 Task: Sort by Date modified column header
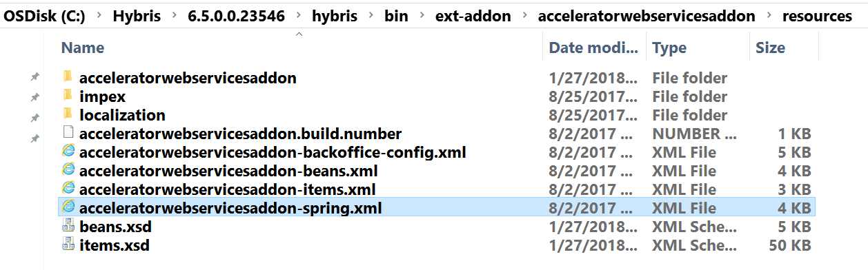click(x=594, y=48)
